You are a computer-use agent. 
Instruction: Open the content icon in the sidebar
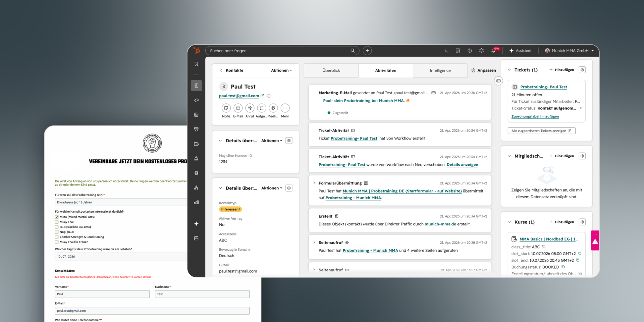[196, 115]
